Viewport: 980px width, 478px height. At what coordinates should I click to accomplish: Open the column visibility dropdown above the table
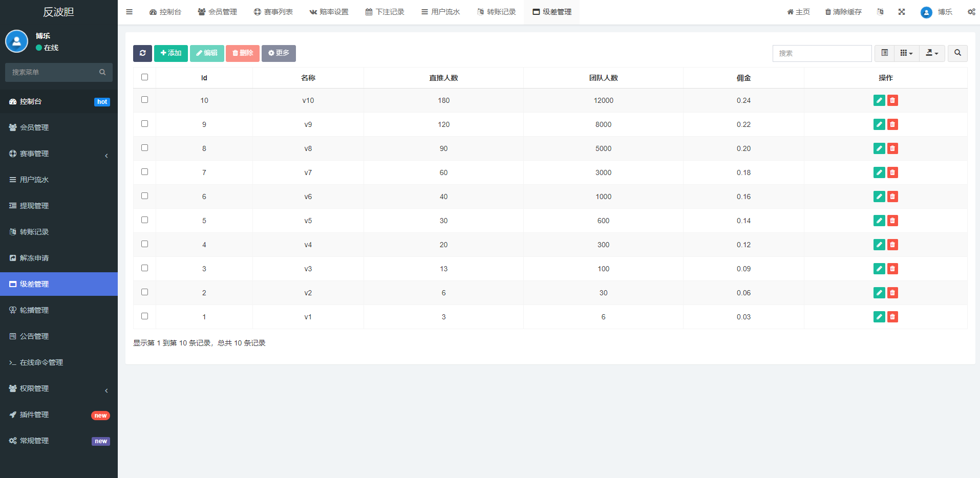[x=906, y=53]
